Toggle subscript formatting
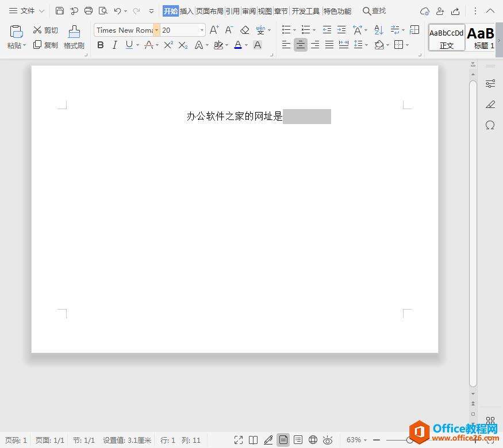The image size is (503, 448). 183,45
